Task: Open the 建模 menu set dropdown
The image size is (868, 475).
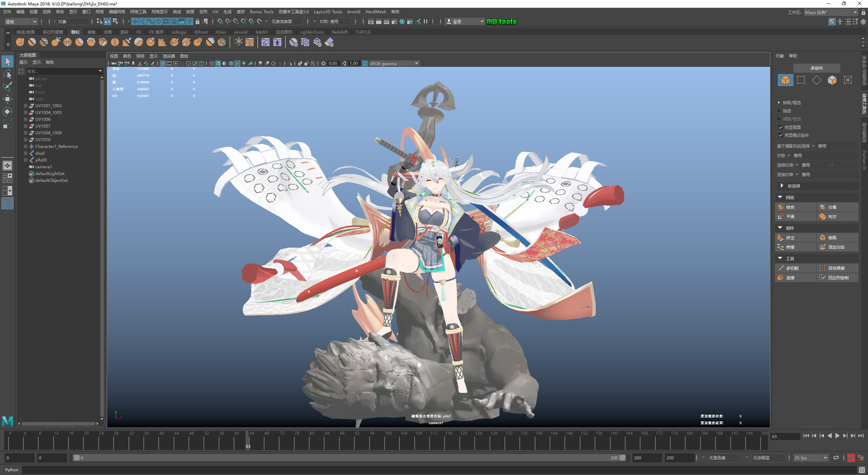Action: pyautogui.click(x=21, y=22)
